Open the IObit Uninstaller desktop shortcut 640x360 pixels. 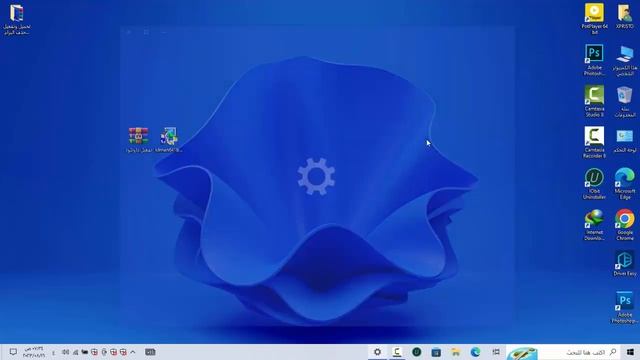[594, 184]
